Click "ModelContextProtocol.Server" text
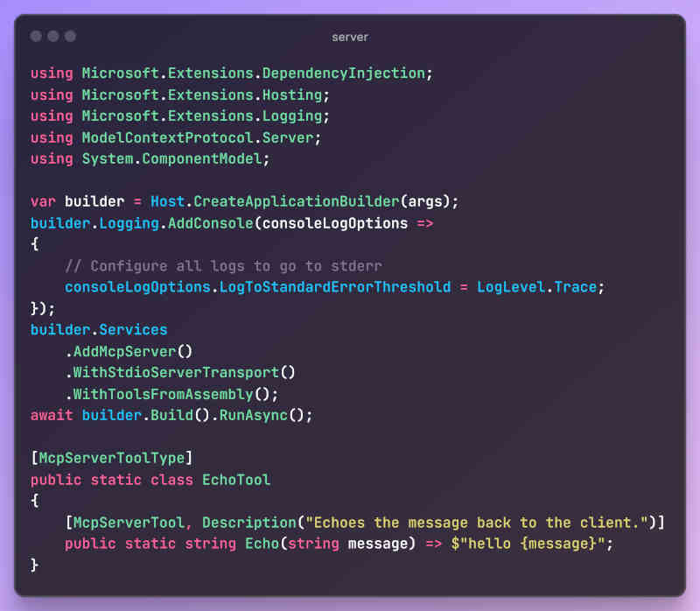700x611 pixels. (x=199, y=137)
